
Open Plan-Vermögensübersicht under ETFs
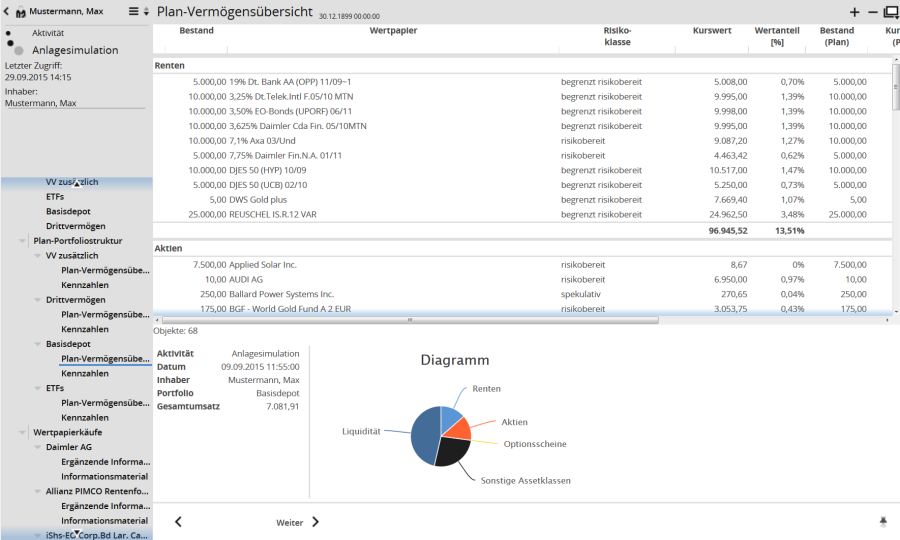click(105, 403)
